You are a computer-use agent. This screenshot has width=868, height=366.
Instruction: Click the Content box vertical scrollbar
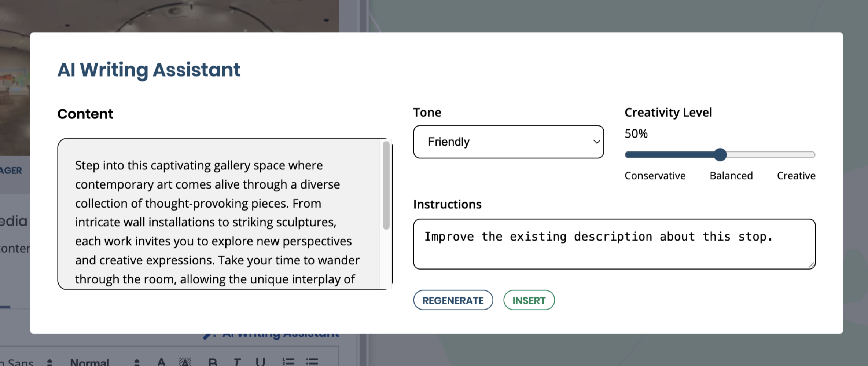[386, 186]
